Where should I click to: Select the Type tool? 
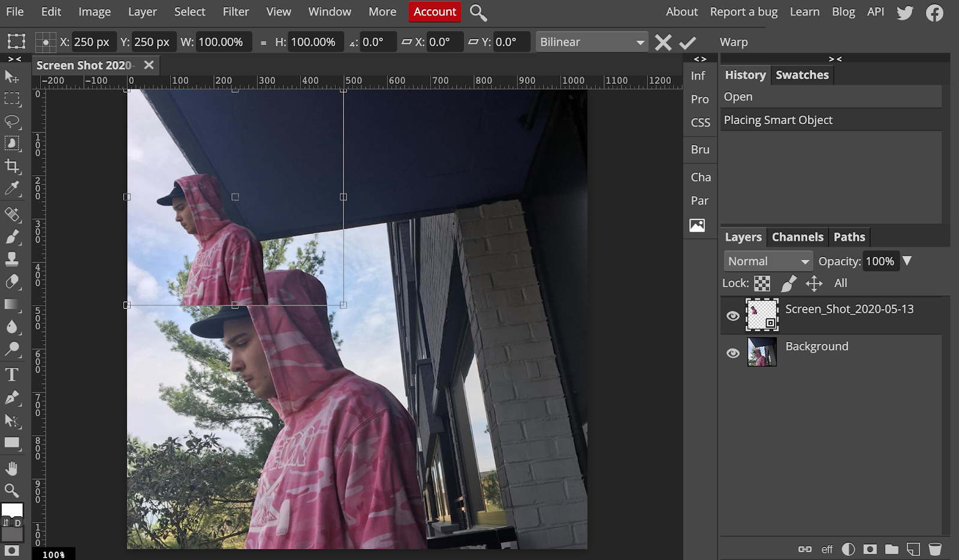[12, 375]
